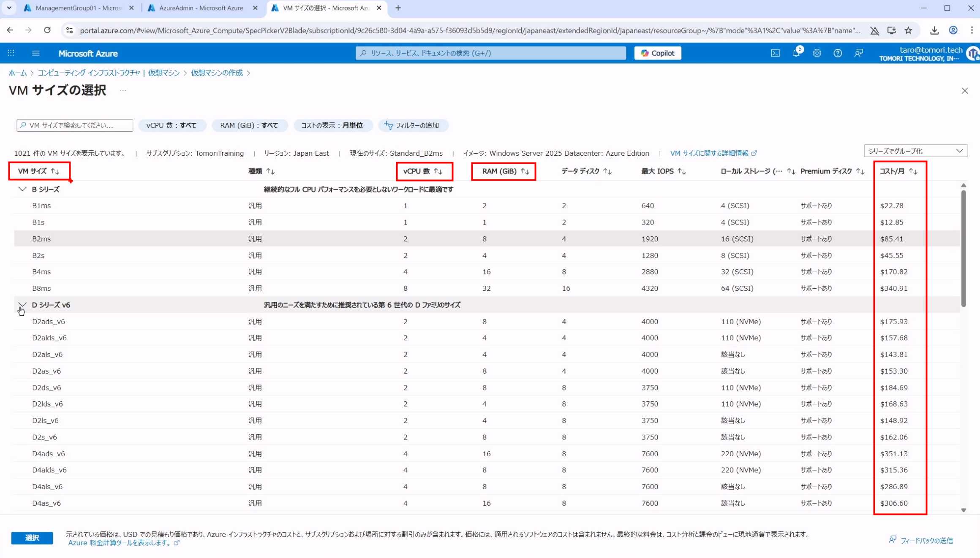This screenshot has width=980, height=558.
Task: Open the settings gear in Azure header
Action: pos(817,53)
